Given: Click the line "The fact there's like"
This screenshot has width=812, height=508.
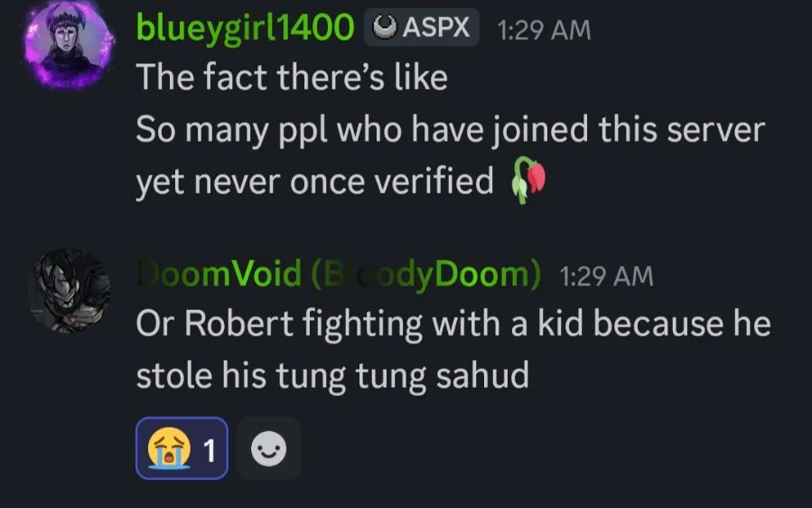Looking at the screenshot, I should click(x=292, y=78).
